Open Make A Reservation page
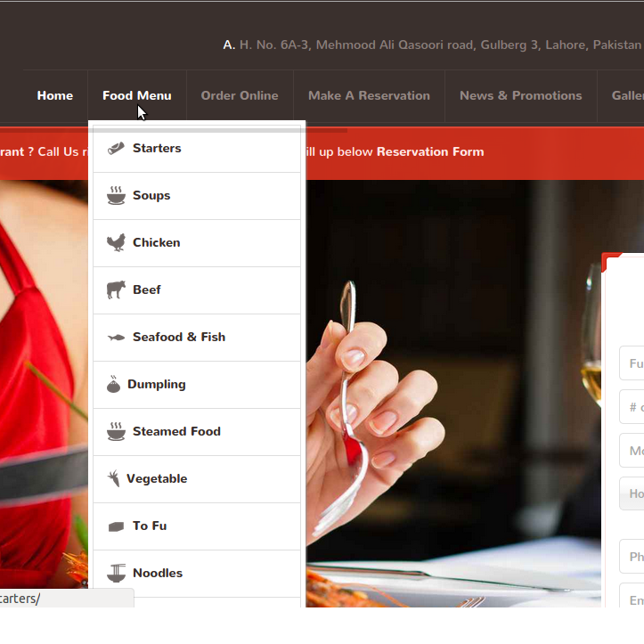The height and width of the screenshot is (644, 644). pyautogui.click(x=370, y=95)
